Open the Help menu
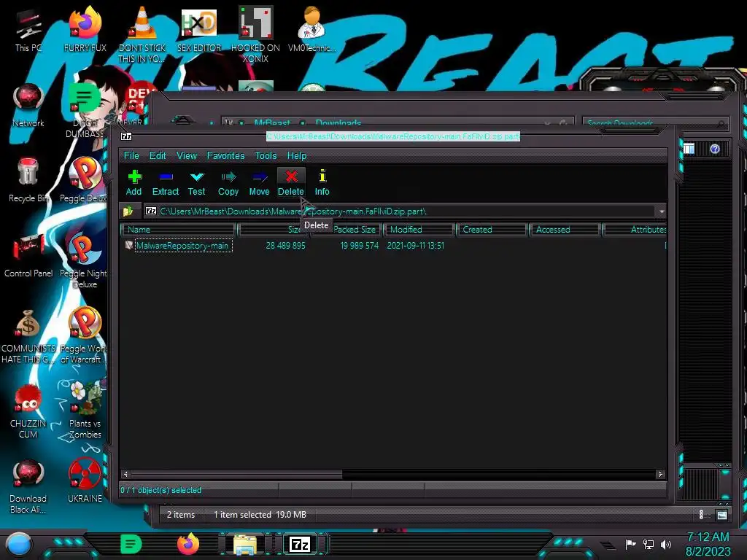 point(296,156)
